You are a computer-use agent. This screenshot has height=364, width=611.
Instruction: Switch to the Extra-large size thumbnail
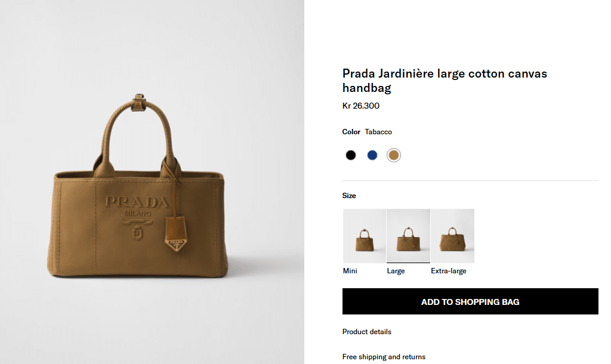[452, 236]
